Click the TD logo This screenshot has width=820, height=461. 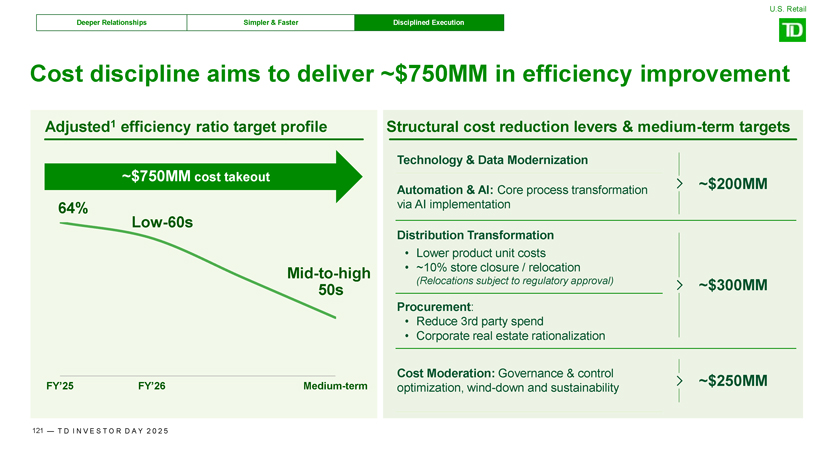click(791, 32)
